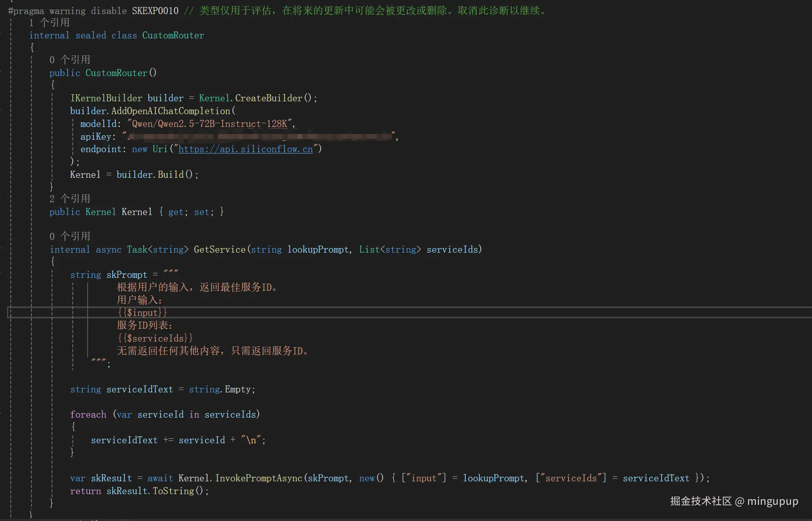Open the siliconflow API URL link

[x=245, y=149]
